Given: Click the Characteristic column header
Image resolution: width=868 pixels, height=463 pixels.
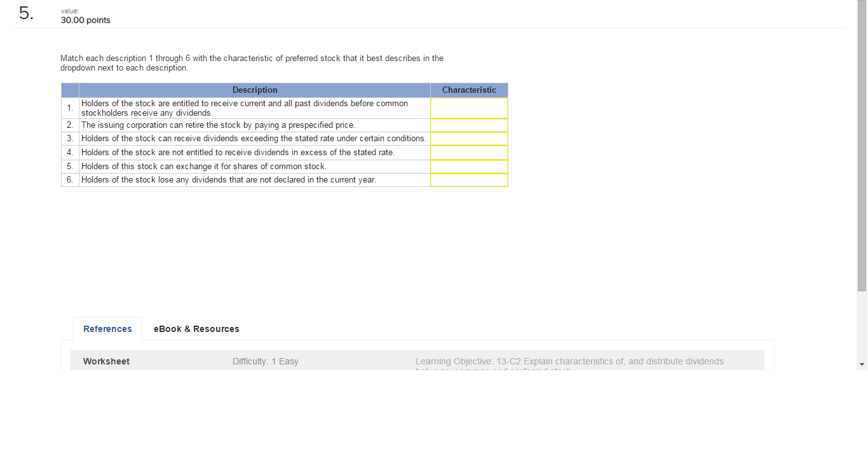Looking at the screenshot, I should coord(469,90).
